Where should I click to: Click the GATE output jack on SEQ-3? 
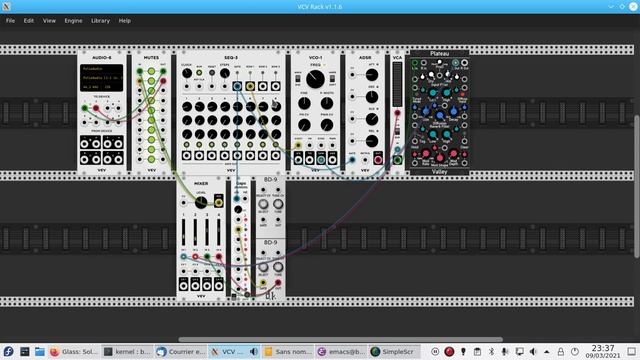[x=237, y=86]
